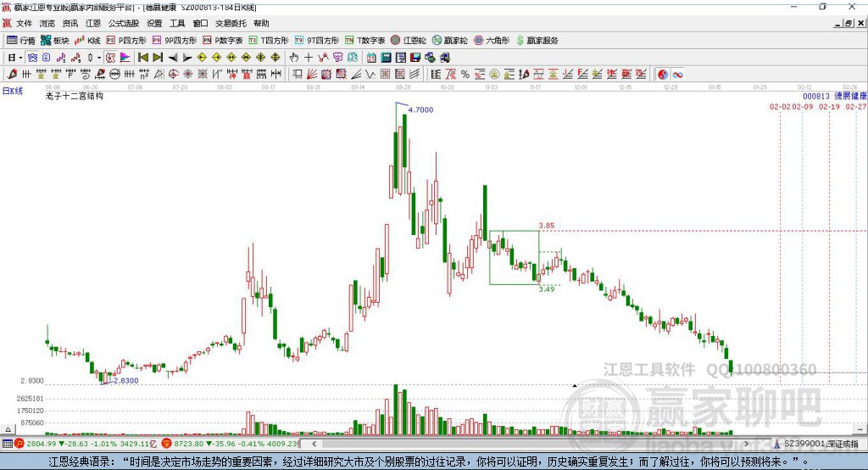This screenshot has width=868, height=470.
Task: Select the Gann fan lines tool
Action: click(312, 75)
